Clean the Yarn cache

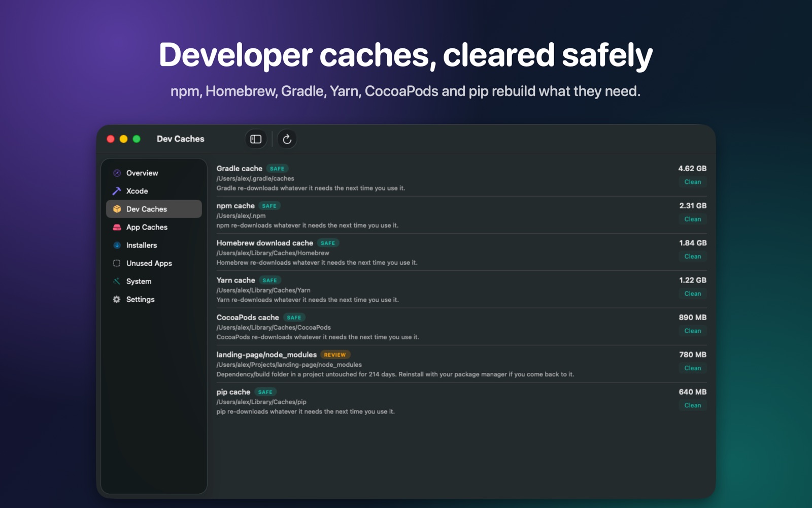(x=693, y=294)
